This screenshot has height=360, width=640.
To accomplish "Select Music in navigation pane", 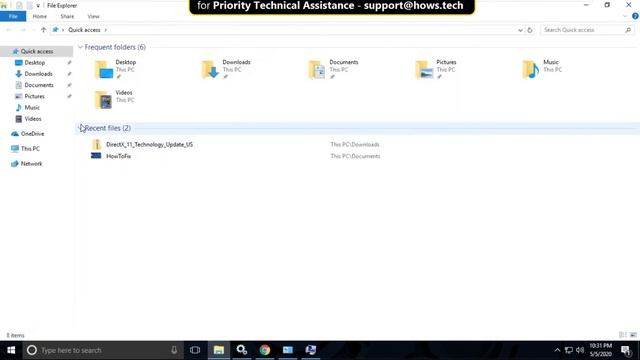I will point(32,108).
